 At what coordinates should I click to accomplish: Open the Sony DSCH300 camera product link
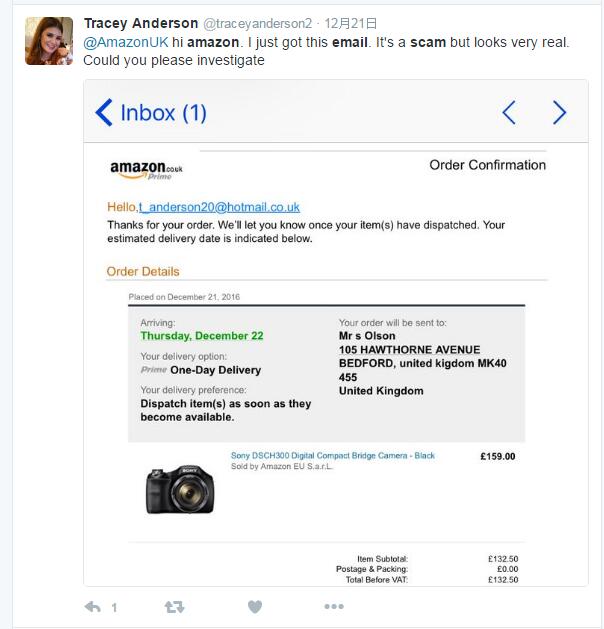[x=333, y=456]
